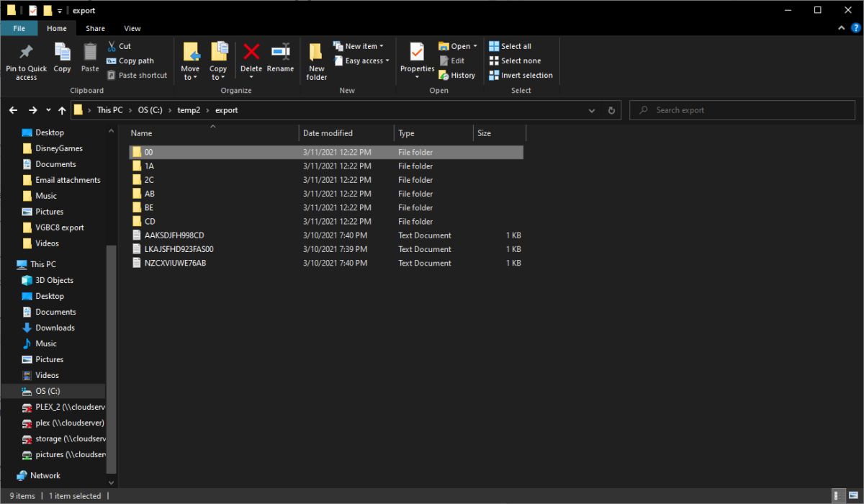The image size is (864, 504).
Task: Select OS (C:) drive in the sidebar
Action: tap(53, 391)
